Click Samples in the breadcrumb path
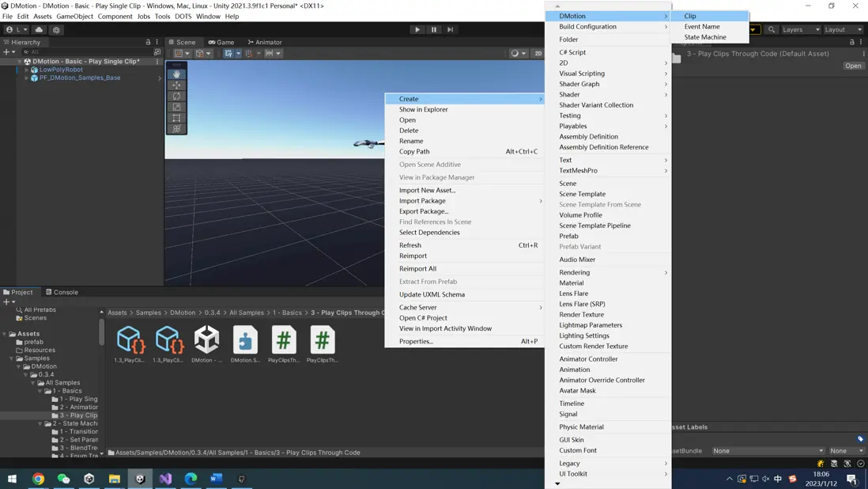868x489 pixels. pos(148,313)
